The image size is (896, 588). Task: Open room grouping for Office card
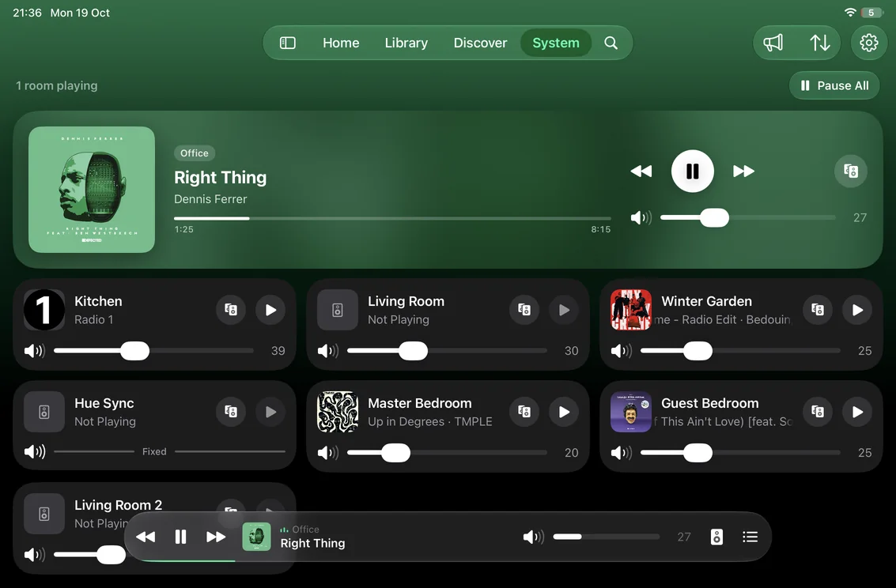(x=850, y=171)
